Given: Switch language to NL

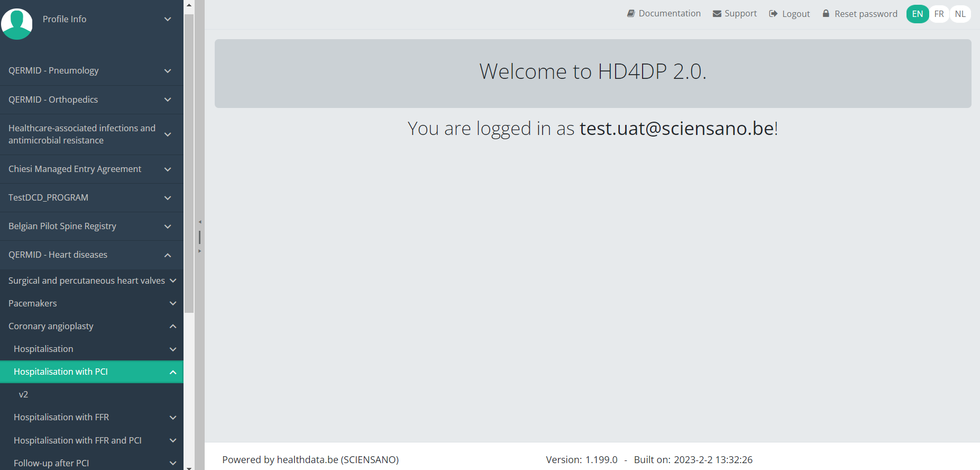Looking at the screenshot, I should click(x=960, y=14).
